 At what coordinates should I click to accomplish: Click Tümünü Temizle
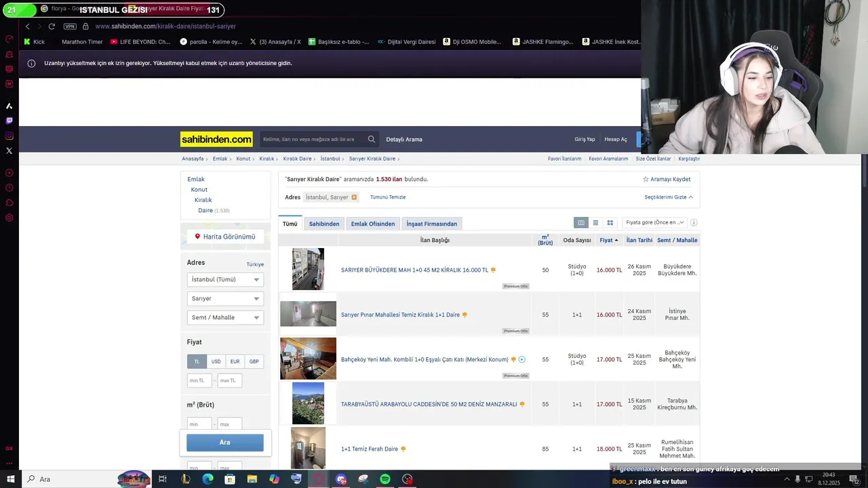pyautogui.click(x=388, y=197)
